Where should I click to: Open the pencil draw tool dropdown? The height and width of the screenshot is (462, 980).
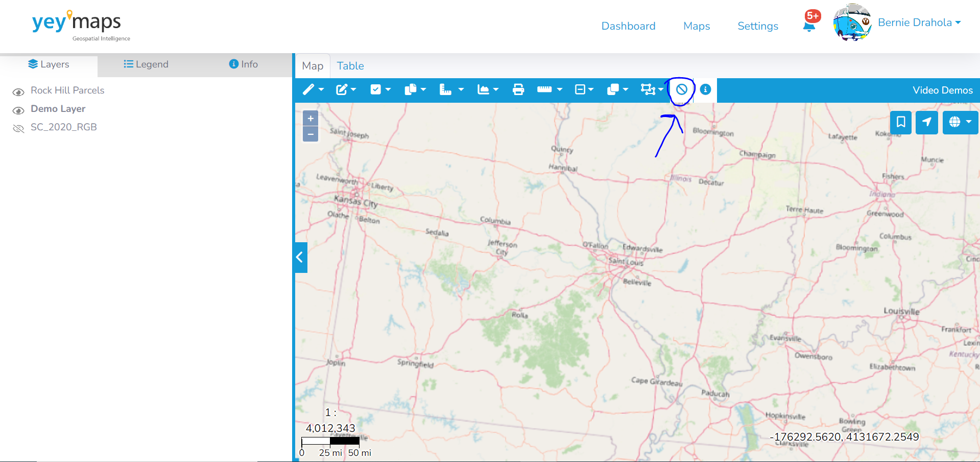pyautogui.click(x=313, y=89)
